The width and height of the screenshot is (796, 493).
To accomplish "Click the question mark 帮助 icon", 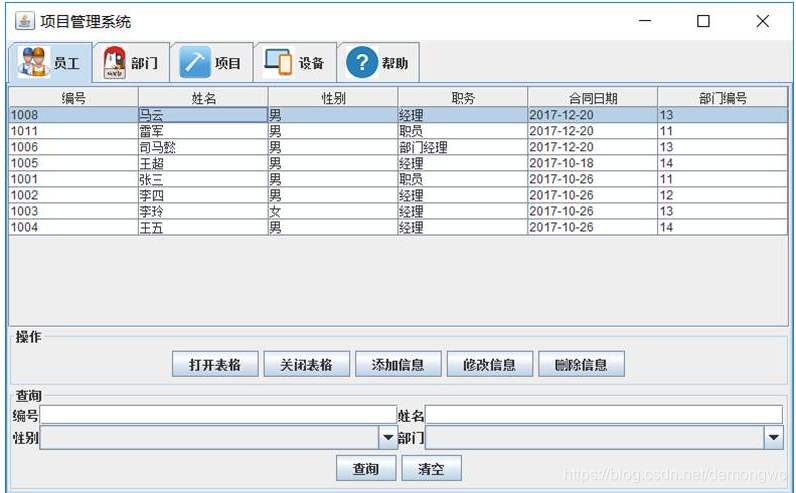I will (362, 62).
